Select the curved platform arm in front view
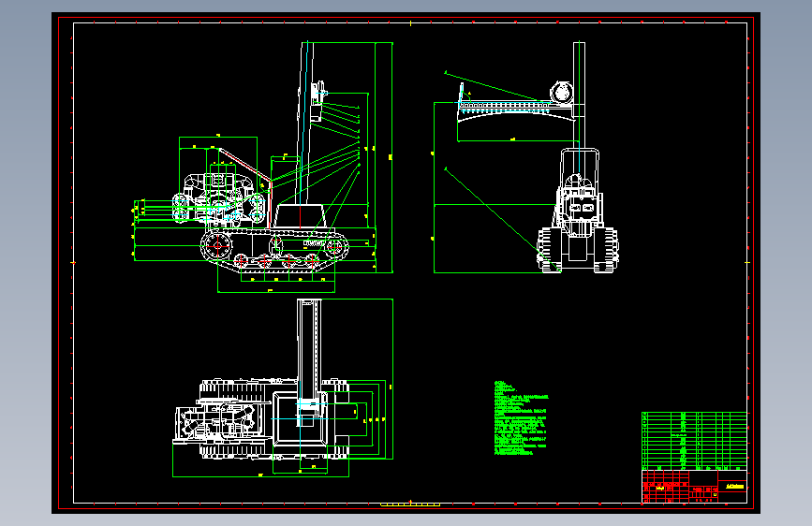The height and width of the screenshot is (526, 812). click(516, 111)
